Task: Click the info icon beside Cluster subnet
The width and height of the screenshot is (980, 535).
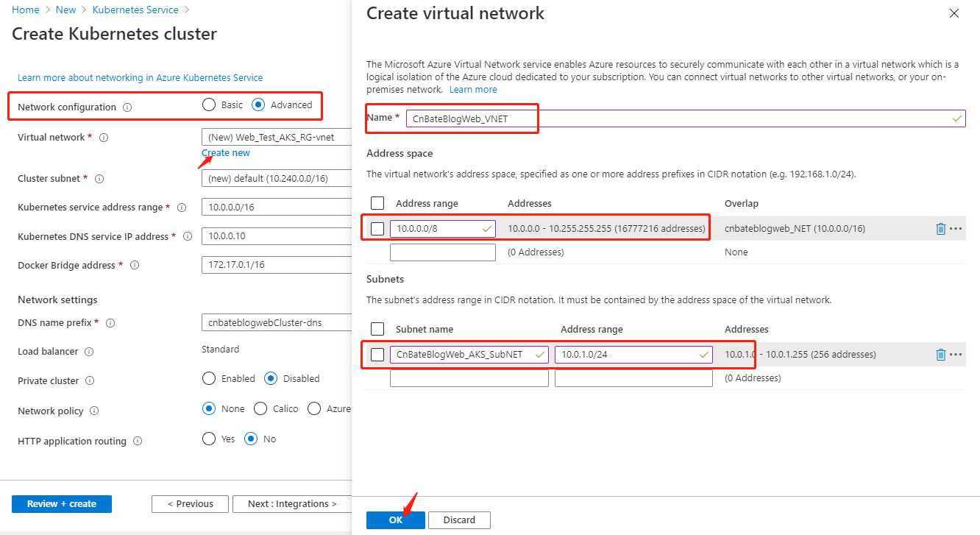Action: pyautogui.click(x=99, y=179)
